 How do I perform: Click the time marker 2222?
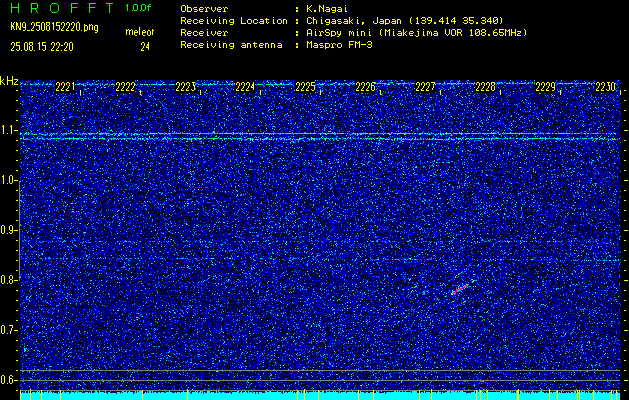coord(125,87)
